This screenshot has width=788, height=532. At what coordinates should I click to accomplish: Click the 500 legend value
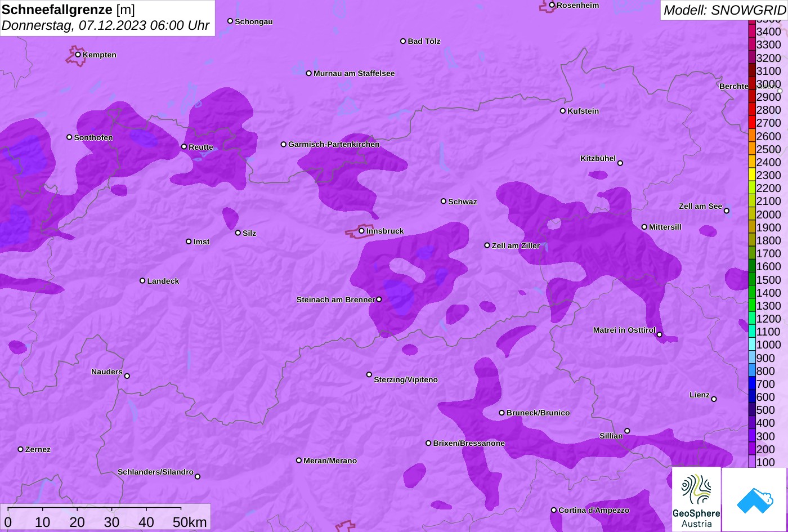[x=765, y=410]
